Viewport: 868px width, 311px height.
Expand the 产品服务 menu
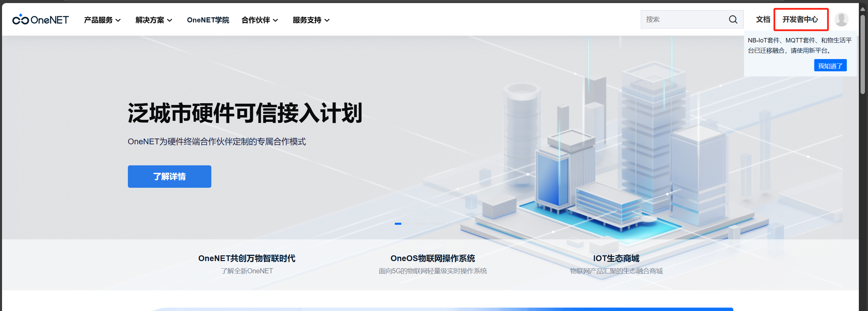pos(102,20)
